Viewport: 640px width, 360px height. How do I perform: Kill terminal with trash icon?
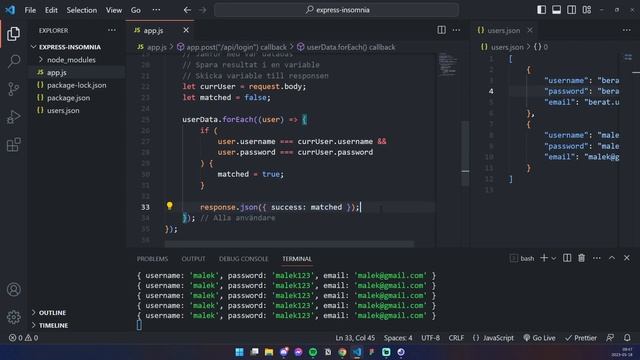pos(581,258)
